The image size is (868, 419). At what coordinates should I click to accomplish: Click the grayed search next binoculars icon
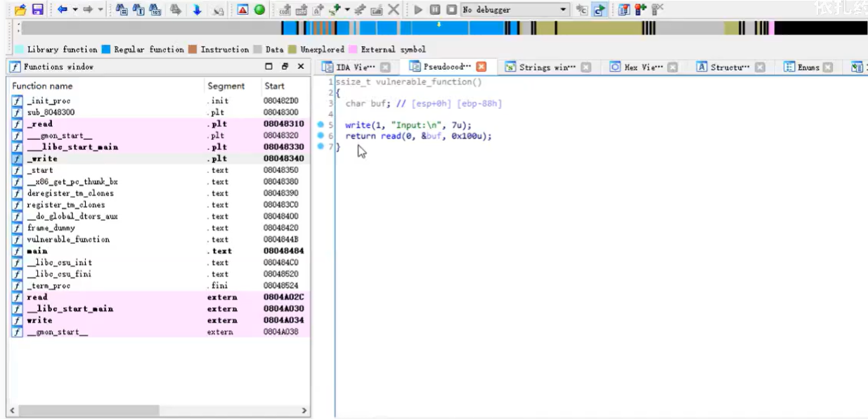pos(174,10)
